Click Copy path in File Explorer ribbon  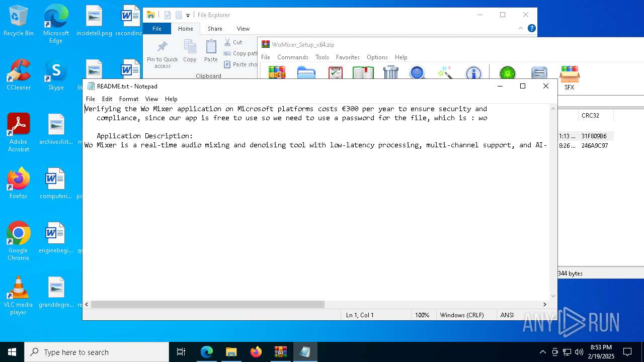(x=240, y=53)
